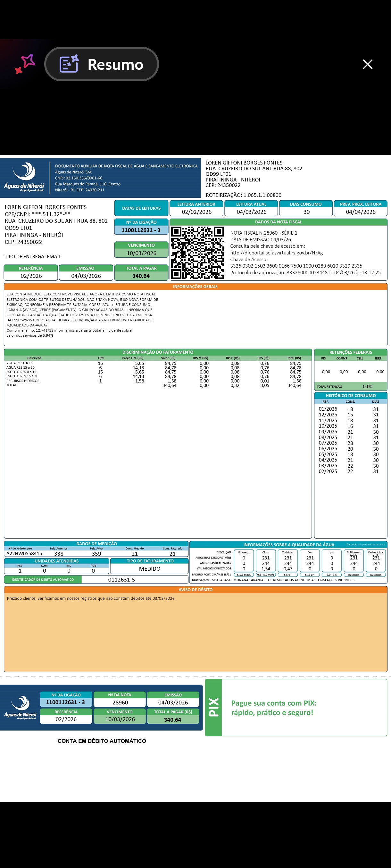Tap the orange Aviso de Débito header
Screen dimensions: 391x868
195,590
